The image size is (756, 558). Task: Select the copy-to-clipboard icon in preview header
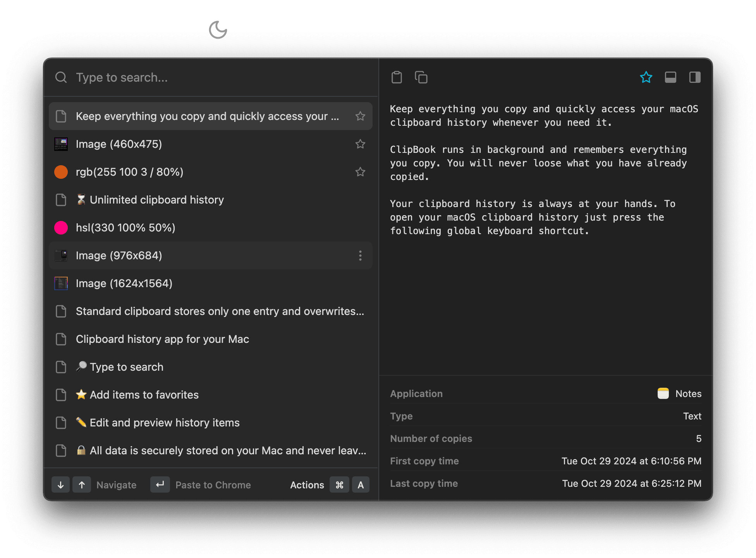click(x=421, y=77)
